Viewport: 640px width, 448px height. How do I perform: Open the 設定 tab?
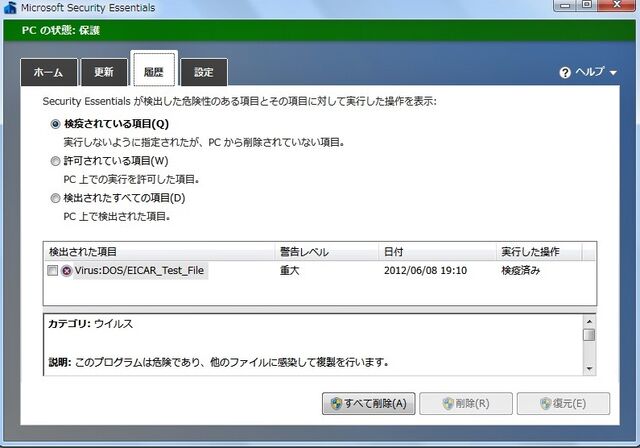click(x=204, y=72)
